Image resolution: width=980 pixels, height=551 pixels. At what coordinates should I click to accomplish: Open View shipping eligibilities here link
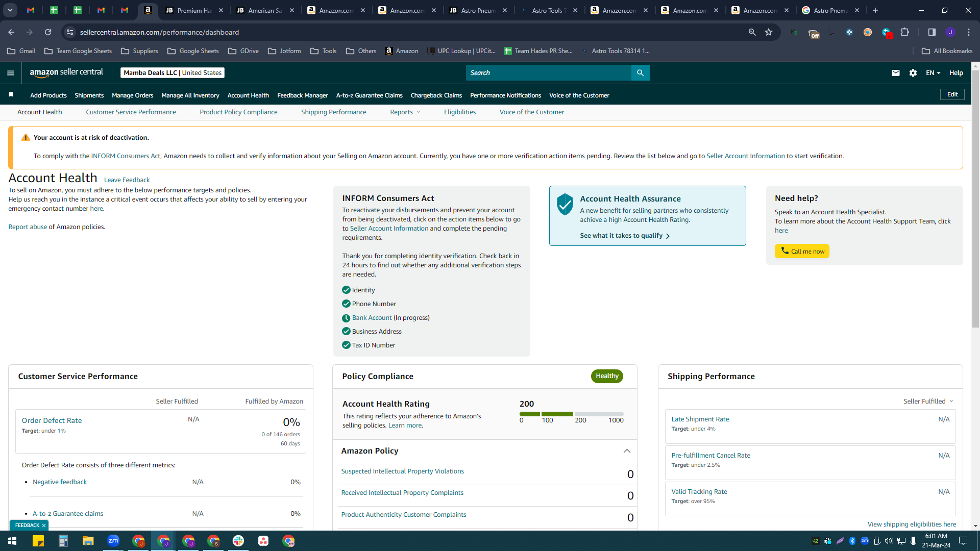click(x=912, y=524)
